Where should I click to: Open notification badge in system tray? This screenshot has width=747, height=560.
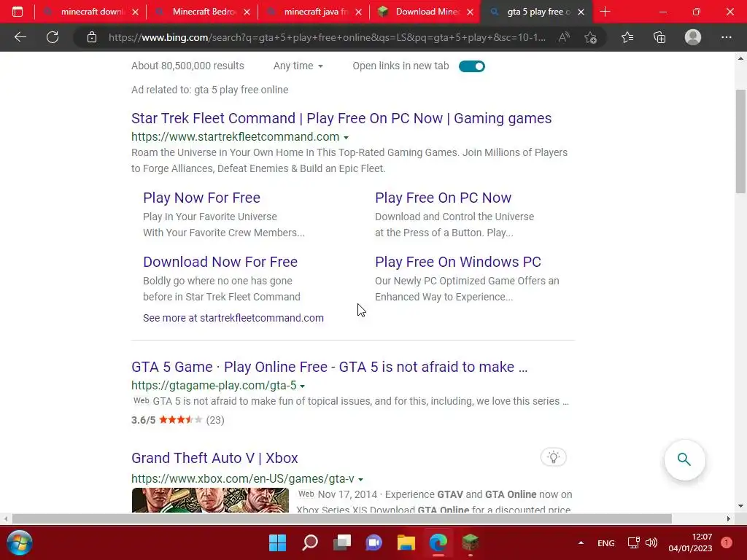727,542
